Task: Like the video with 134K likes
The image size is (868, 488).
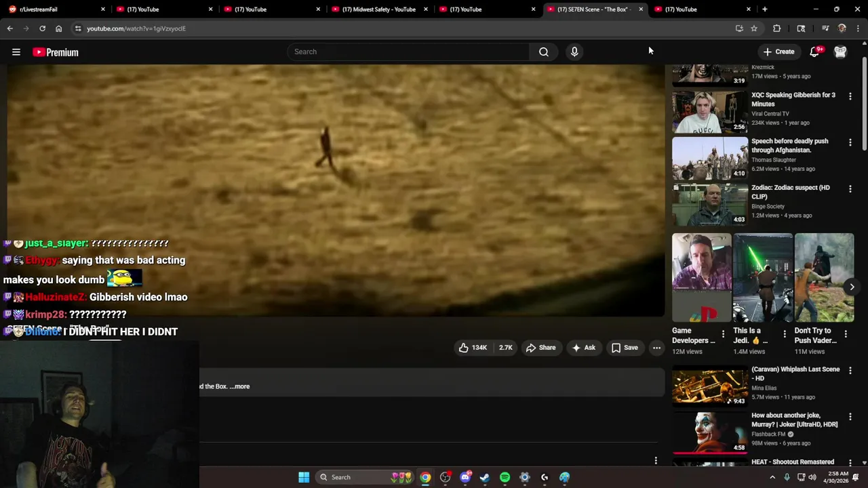Action: click(473, 348)
